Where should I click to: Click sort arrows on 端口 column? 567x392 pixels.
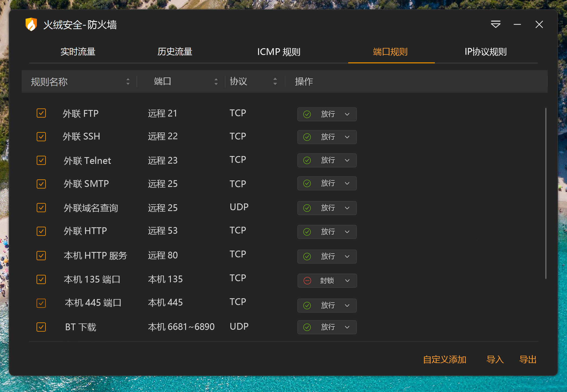click(216, 82)
